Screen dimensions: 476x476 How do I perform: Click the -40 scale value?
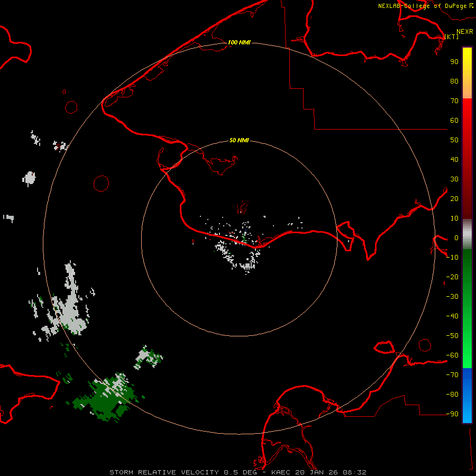click(452, 316)
